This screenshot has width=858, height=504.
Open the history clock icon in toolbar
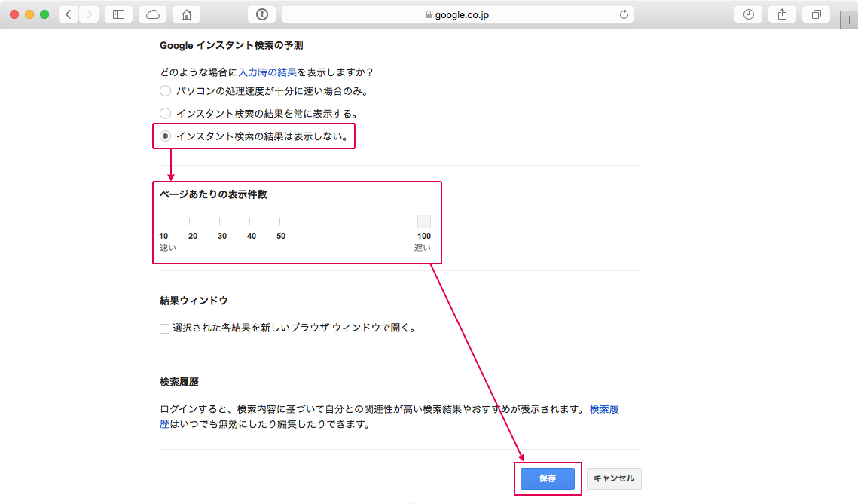pos(749,15)
